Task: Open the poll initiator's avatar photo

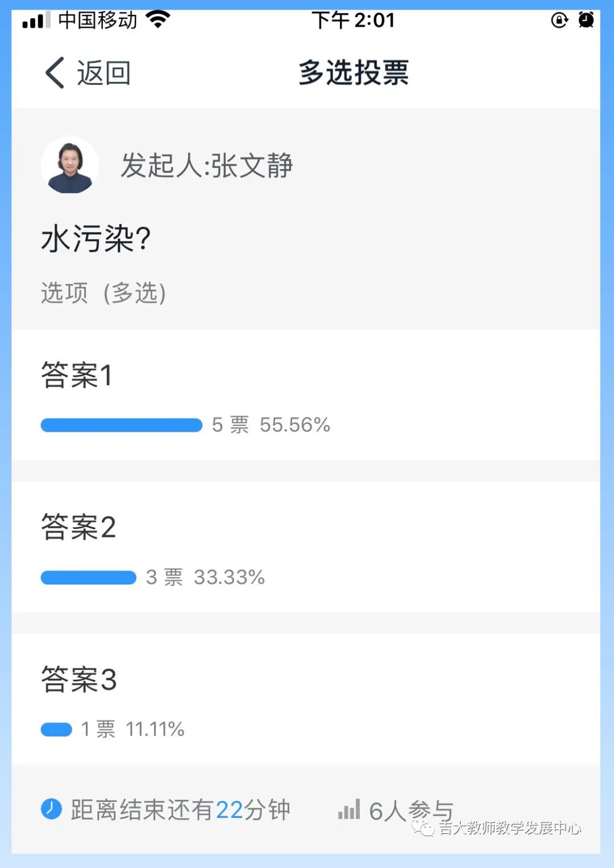Action: point(70,166)
